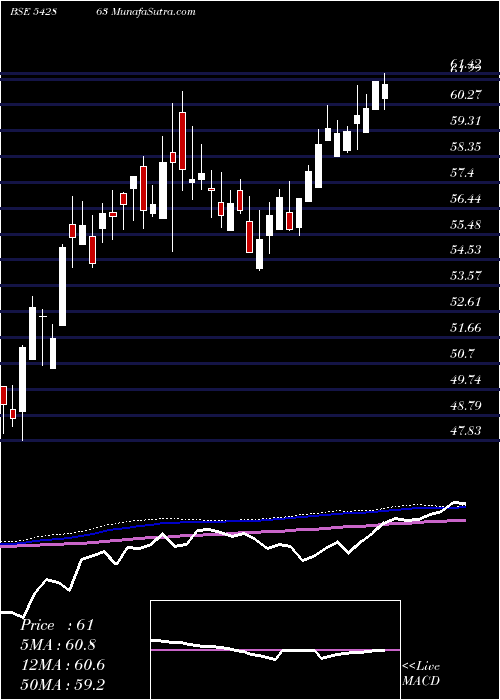Image resolution: width=500 pixels, height=700 pixels.
Task: Click the 53.57 price axis label
Action: click(x=466, y=275)
